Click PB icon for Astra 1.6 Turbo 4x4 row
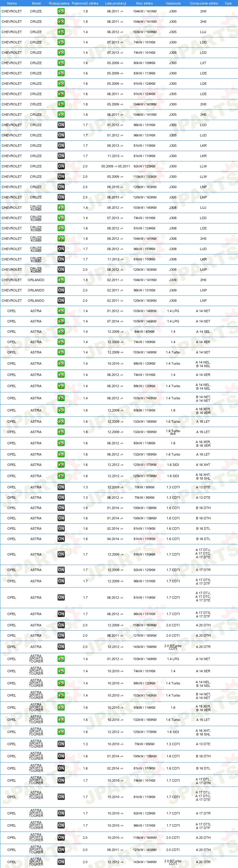This screenshot has width=238, height=868. [x=61, y=432]
